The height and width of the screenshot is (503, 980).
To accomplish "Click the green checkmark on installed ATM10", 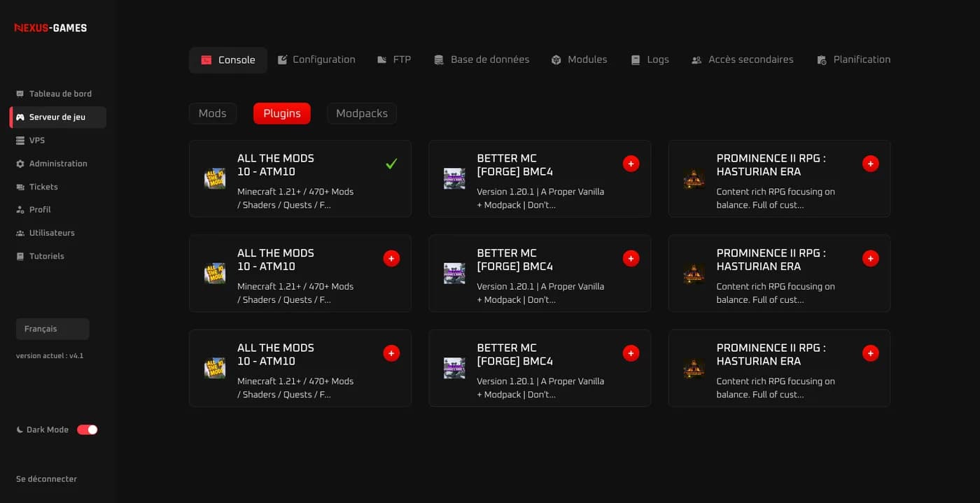I will click(391, 164).
